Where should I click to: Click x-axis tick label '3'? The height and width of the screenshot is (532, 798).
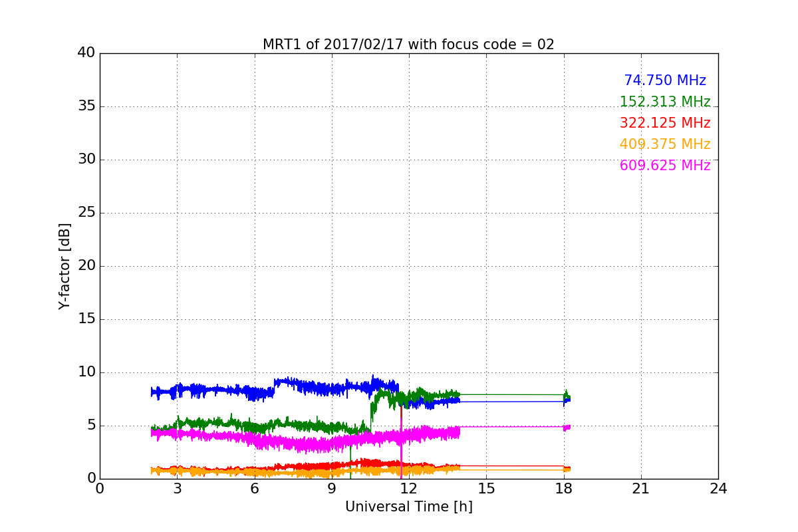point(177,489)
